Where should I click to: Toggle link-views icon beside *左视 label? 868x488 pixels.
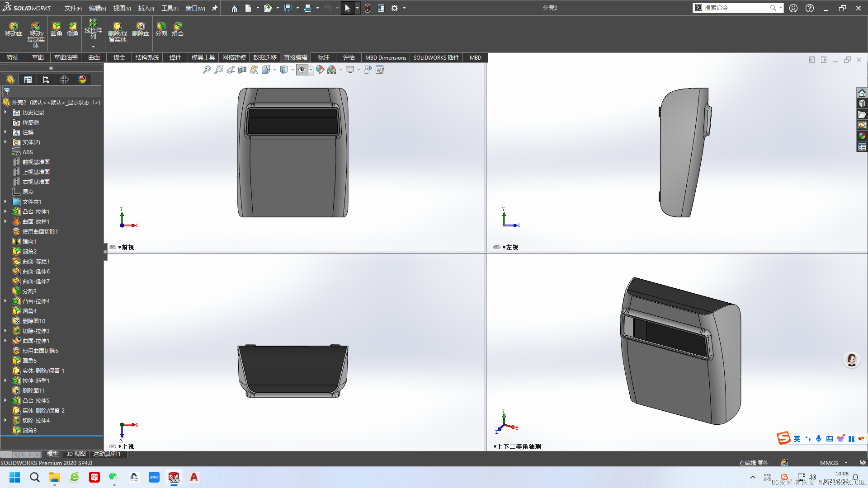pyautogui.click(x=497, y=247)
